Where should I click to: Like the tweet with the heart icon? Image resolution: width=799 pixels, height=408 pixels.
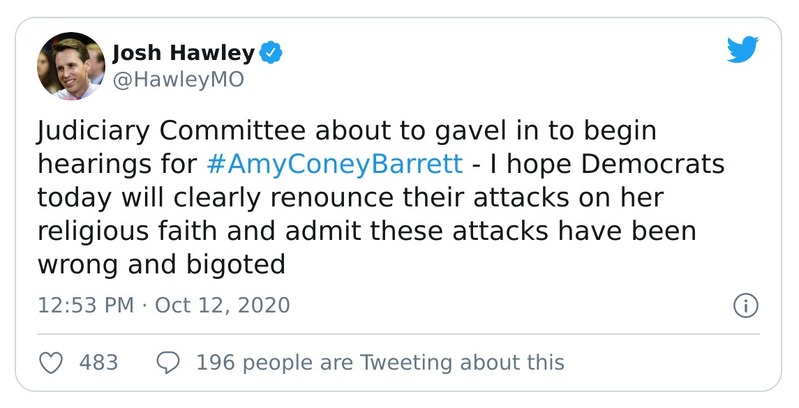click(x=51, y=362)
